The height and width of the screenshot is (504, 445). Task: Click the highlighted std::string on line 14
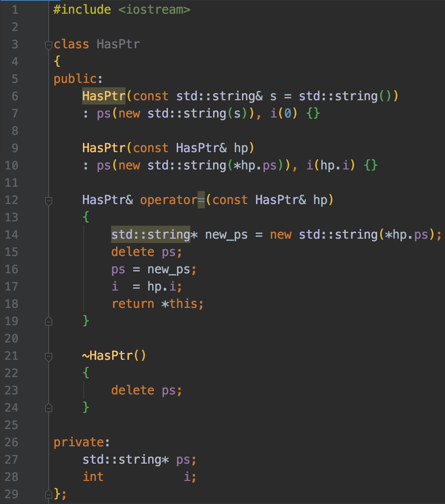click(x=151, y=234)
